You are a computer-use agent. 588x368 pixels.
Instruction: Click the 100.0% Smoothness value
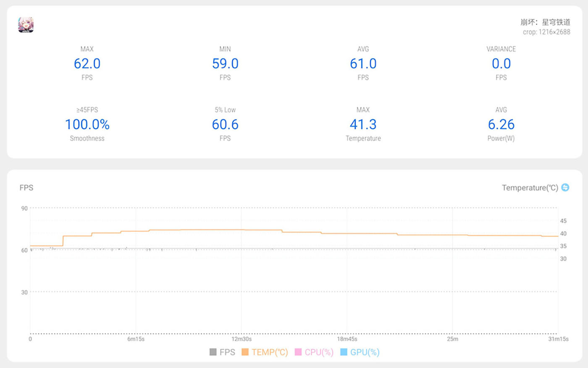click(87, 124)
